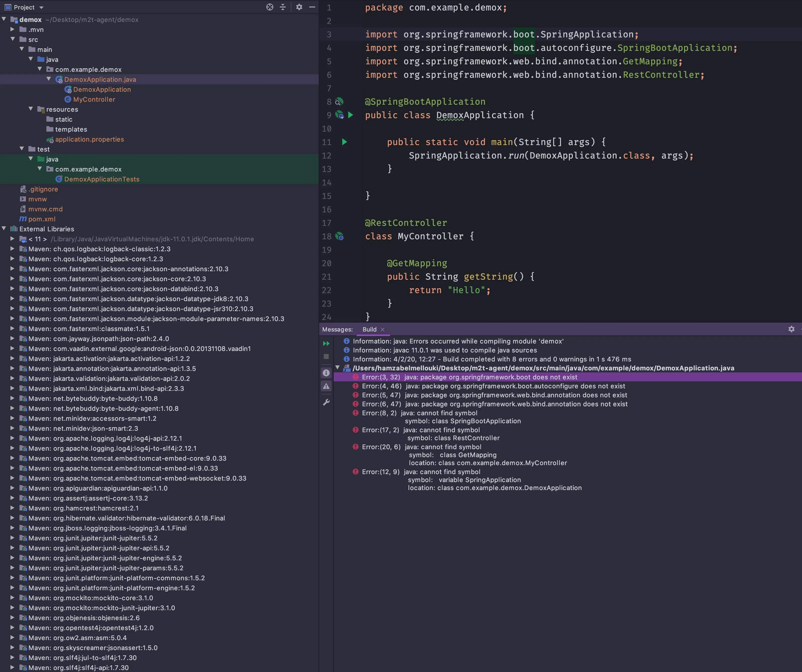Select the static folder
The image size is (802, 672).
click(x=64, y=119)
